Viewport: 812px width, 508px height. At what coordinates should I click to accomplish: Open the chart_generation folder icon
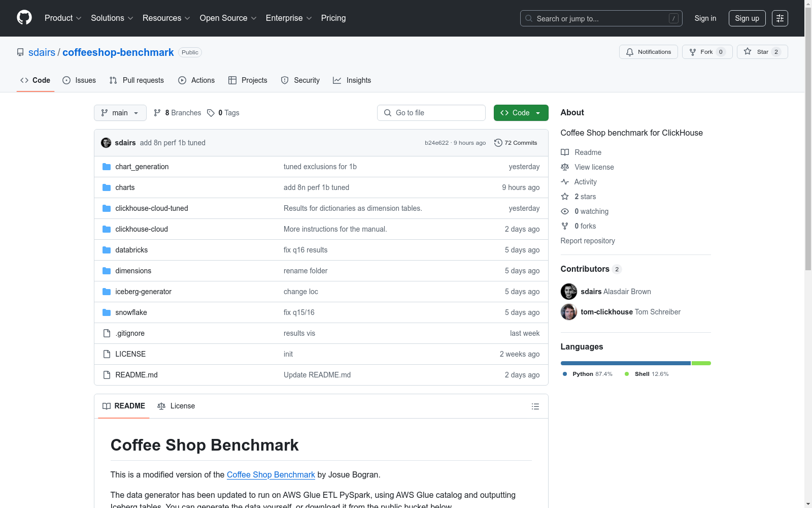click(x=107, y=167)
